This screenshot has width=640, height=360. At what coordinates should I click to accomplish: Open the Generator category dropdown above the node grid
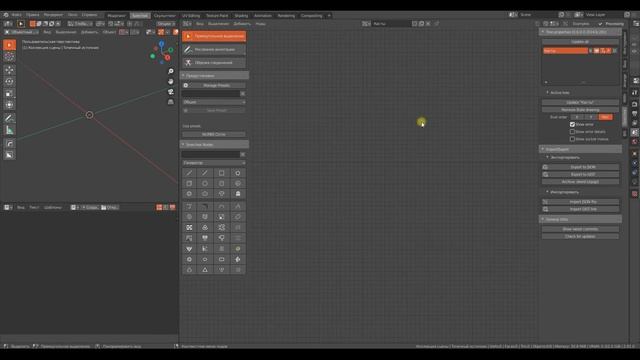pyautogui.click(x=214, y=163)
